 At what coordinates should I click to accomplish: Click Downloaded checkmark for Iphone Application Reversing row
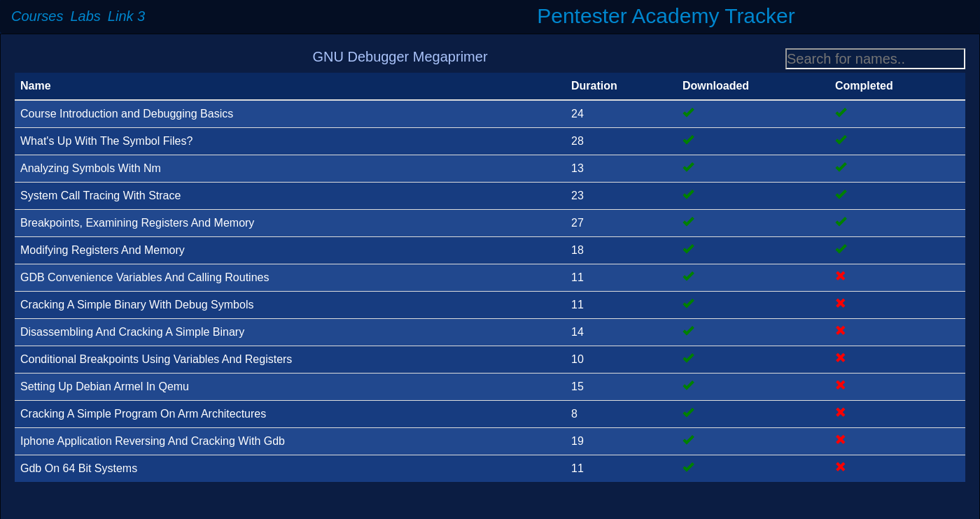click(688, 440)
